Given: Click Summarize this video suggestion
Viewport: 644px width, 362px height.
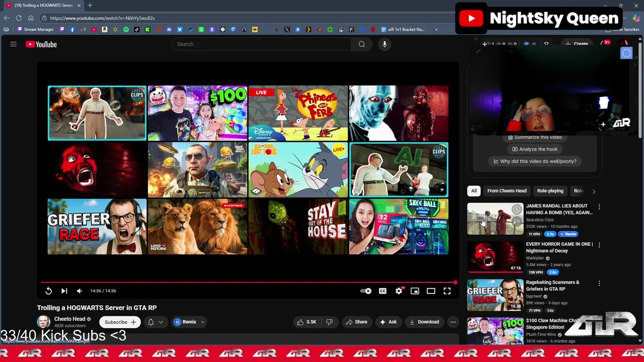Looking at the screenshot, I should pyautogui.click(x=534, y=137).
